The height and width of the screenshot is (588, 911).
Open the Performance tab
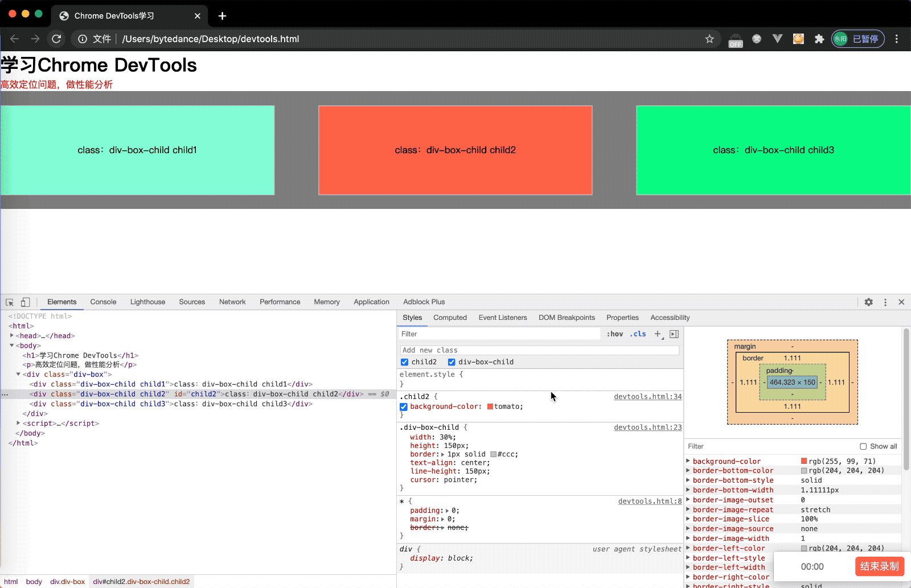point(280,302)
